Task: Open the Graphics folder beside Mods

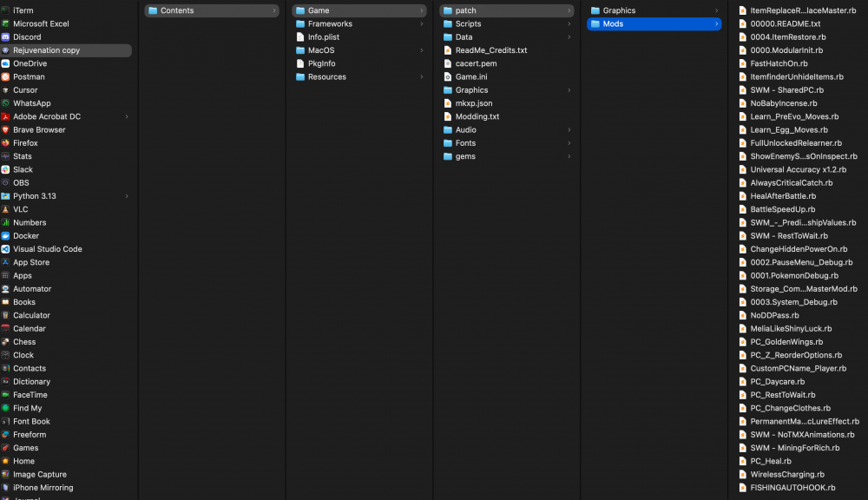Action: (x=654, y=10)
